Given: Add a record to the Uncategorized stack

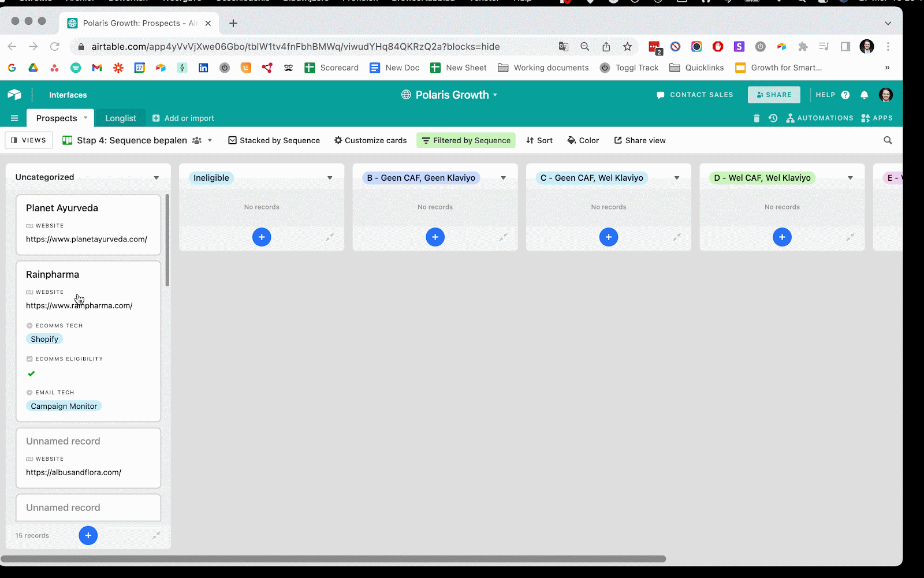Looking at the screenshot, I should point(88,535).
